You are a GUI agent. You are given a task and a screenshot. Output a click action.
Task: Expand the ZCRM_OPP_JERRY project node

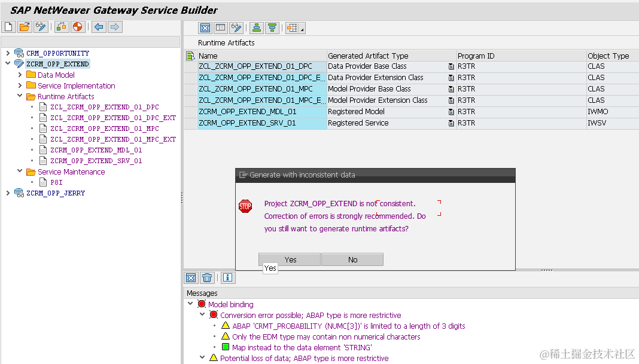click(x=8, y=193)
